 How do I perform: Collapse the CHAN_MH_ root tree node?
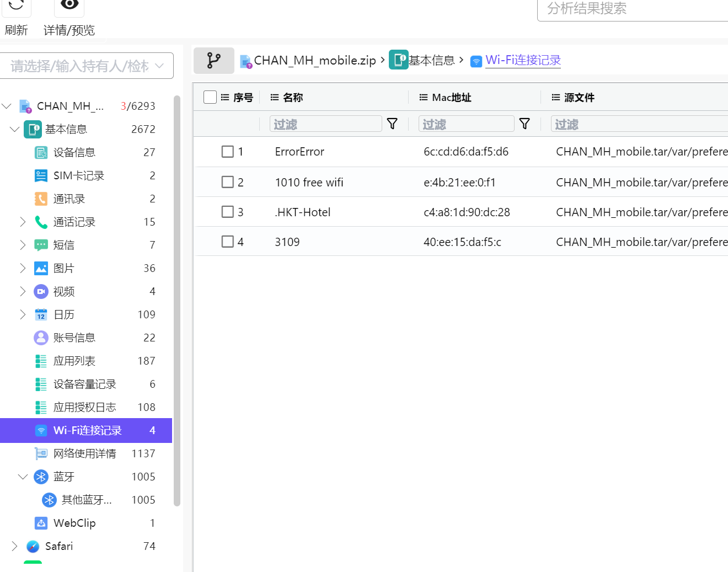tap(7, 106)
